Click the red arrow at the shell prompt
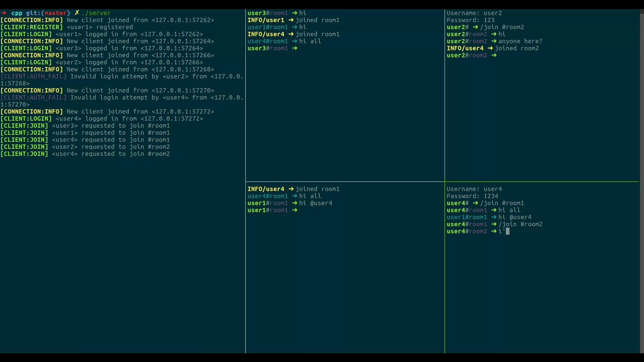This screenshot has width=644, height=362. tap(3, 13)
